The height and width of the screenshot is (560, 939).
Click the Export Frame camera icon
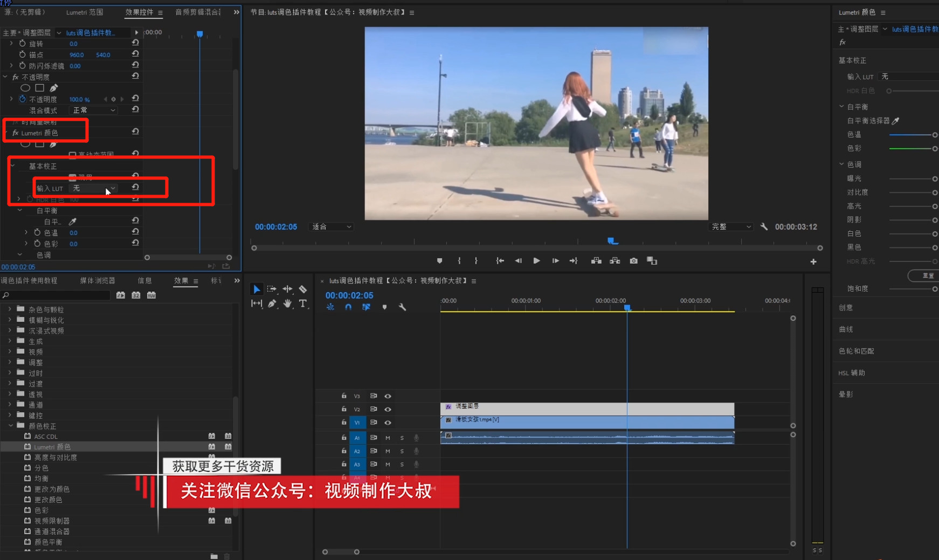(633, 261)
